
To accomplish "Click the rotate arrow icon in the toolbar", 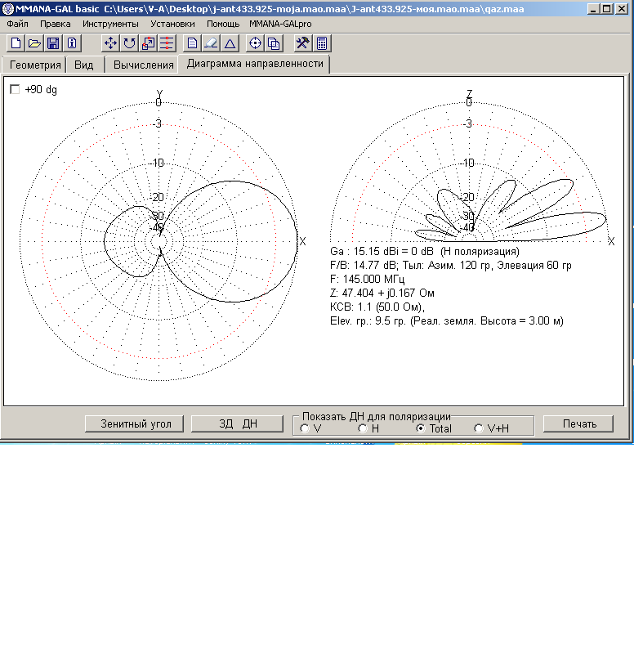I will [129, 43].
